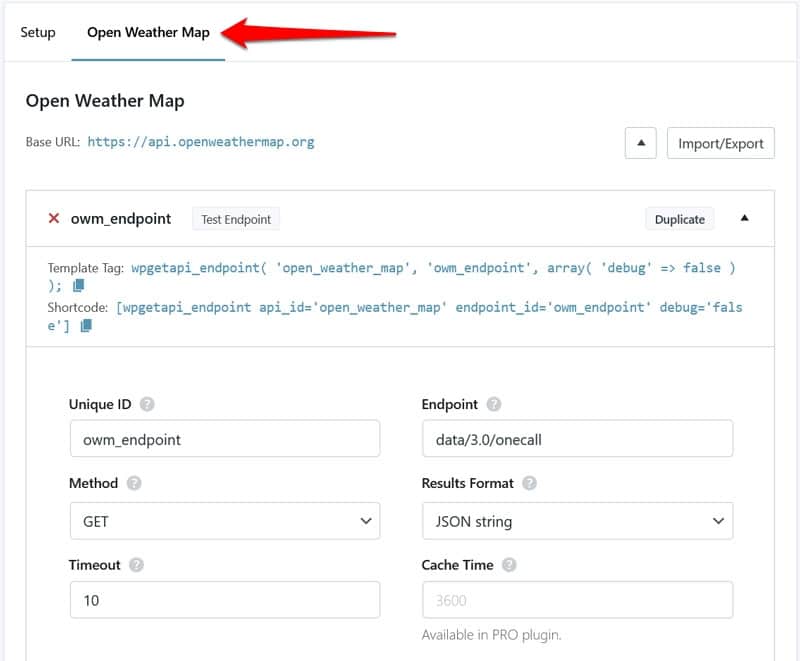Show help tooltip for Unique ID
The image size is (800, 661).
147,404
